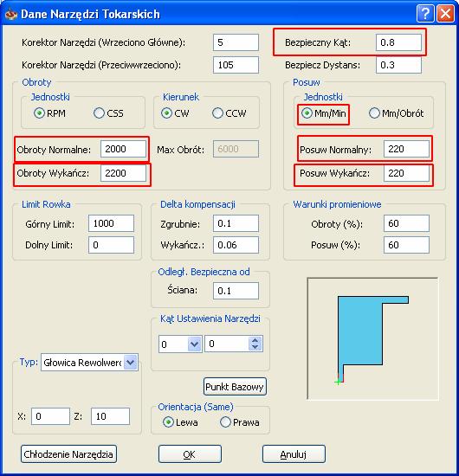Open the Typ Głowica Rewolwerowa dropdown

point(131,362)
